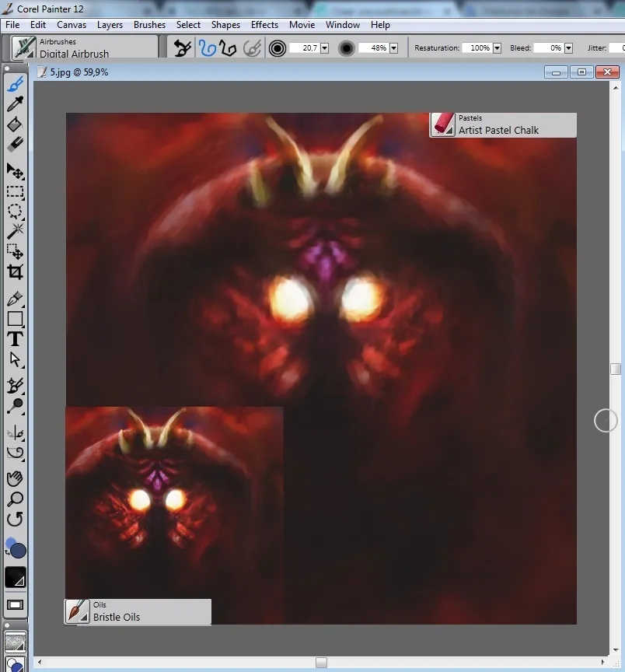Open the Movie menu

(x=302, y=25)
